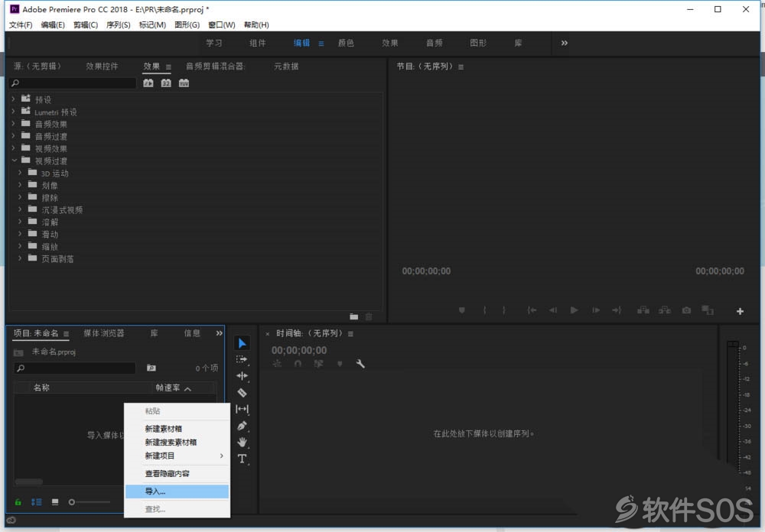The image size is (765, 532).
Task: Click the Lift button in Program monitor
Action: pos(643,310)
